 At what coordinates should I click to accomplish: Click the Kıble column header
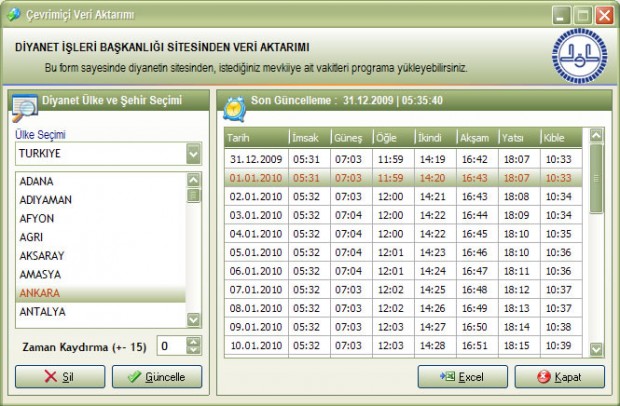pos(561,138)
